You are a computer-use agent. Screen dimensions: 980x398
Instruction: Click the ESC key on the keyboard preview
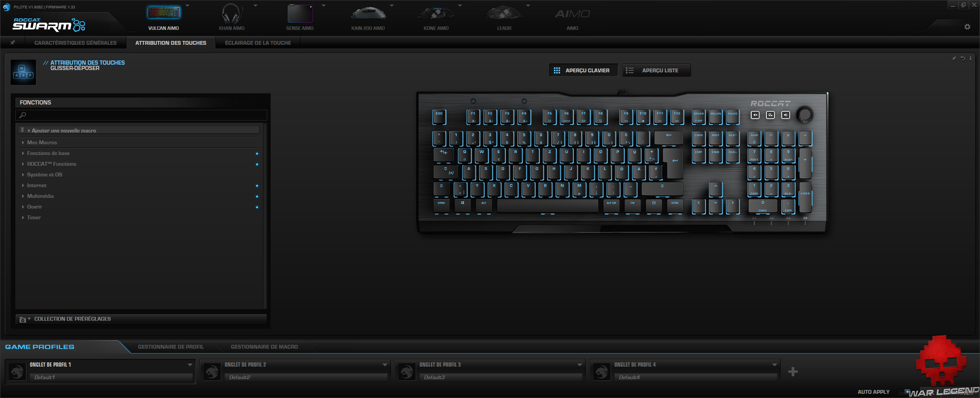tap(439, 117)
